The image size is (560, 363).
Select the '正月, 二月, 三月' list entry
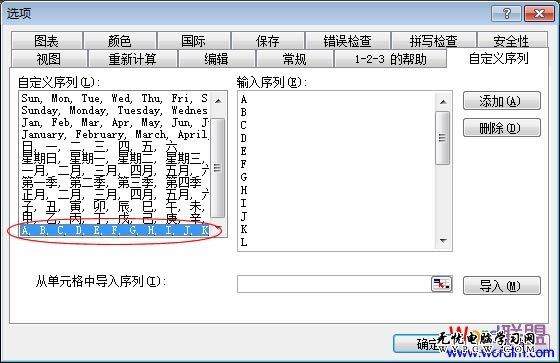[115, 195]
